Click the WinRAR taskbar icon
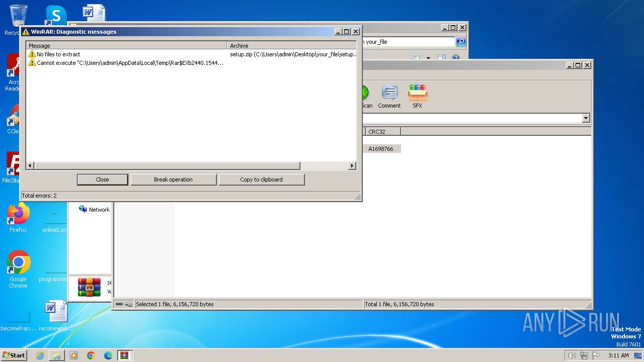 (x=124, y=355)
